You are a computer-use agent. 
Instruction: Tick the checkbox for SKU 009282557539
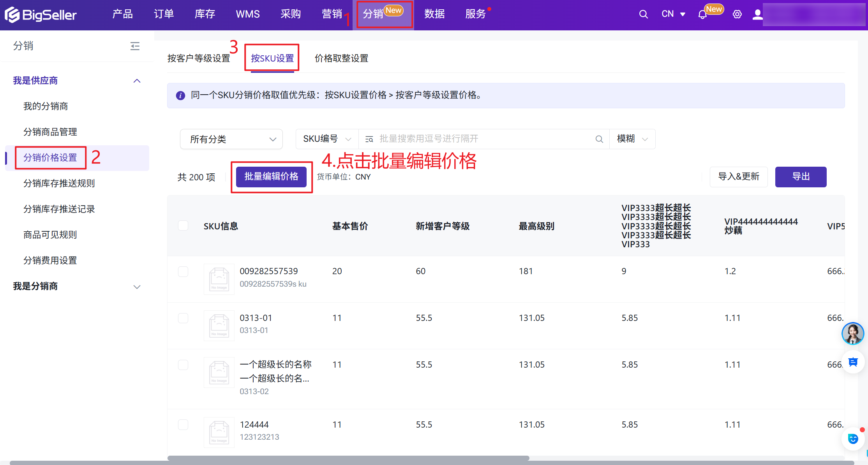[183, 271]
